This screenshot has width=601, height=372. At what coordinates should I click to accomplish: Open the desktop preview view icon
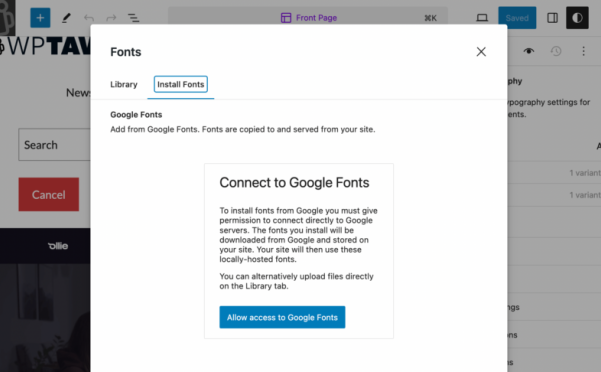click(482, 18)
